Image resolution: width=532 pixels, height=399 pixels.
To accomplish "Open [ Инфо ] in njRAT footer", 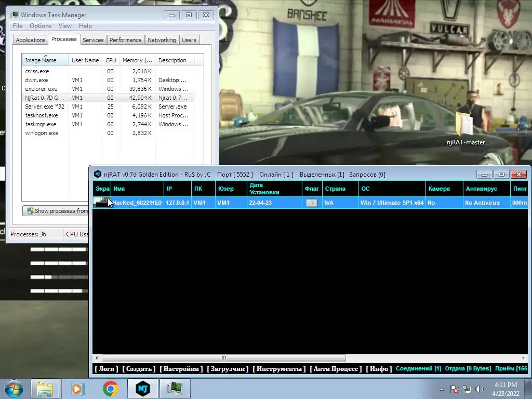I will click(379, 369).
